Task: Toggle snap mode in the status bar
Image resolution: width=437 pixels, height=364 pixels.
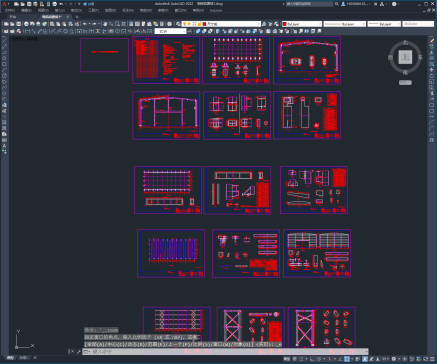Action: (301, 359)
